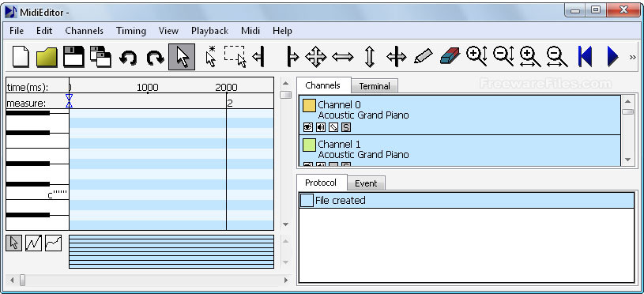The width and height of the screenshot is (644, 294).
Task: Open the Help menu
Action: [282, 31]
